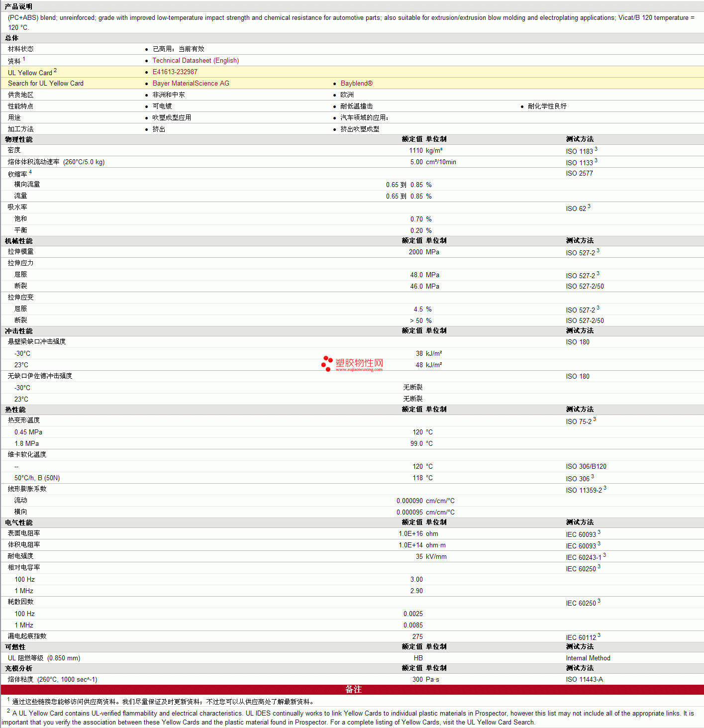704x728 pixels.
Task: Select the yield stress value 48.0
Action: [416, 275]
